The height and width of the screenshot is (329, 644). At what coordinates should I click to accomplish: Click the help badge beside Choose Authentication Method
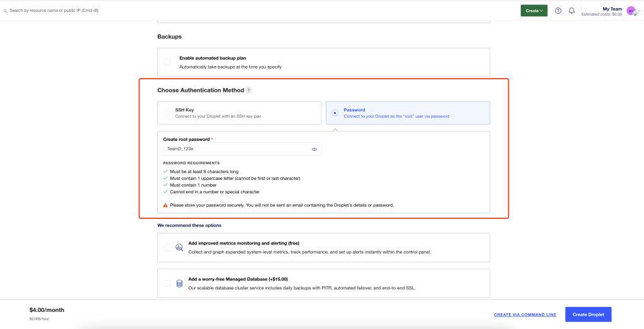click(x=248, y=91)
